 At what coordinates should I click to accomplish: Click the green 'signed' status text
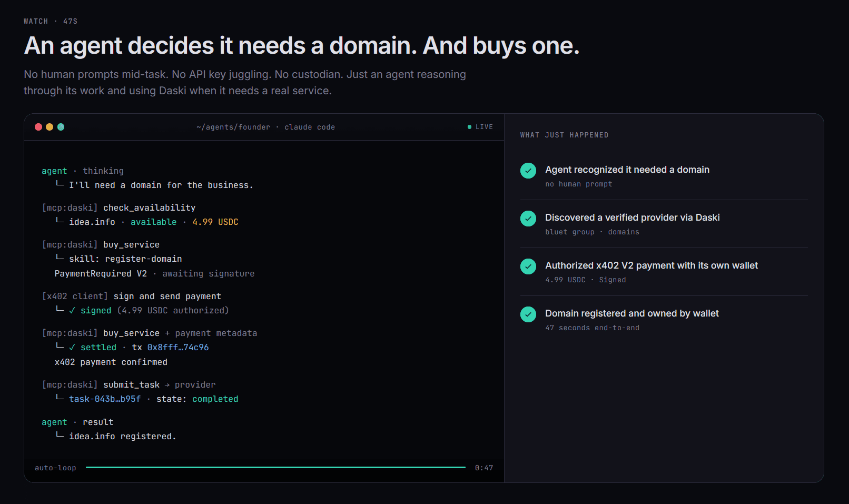click(96, 311)
